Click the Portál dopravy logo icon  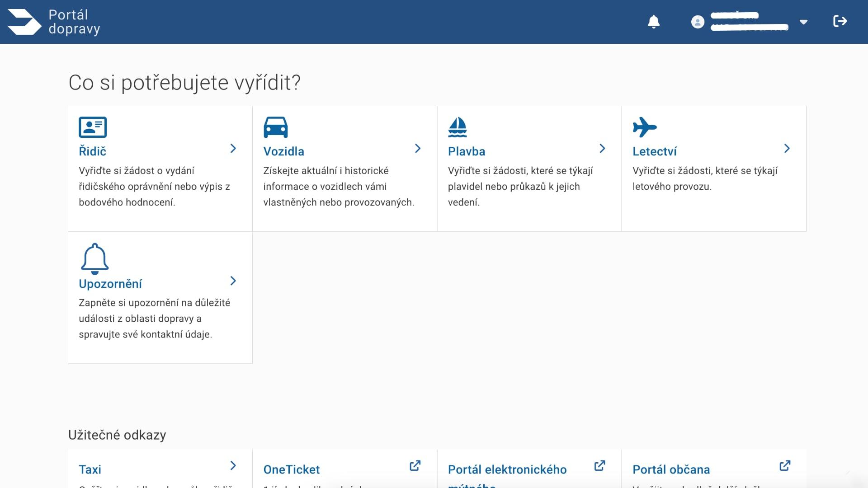click(24, 22)
